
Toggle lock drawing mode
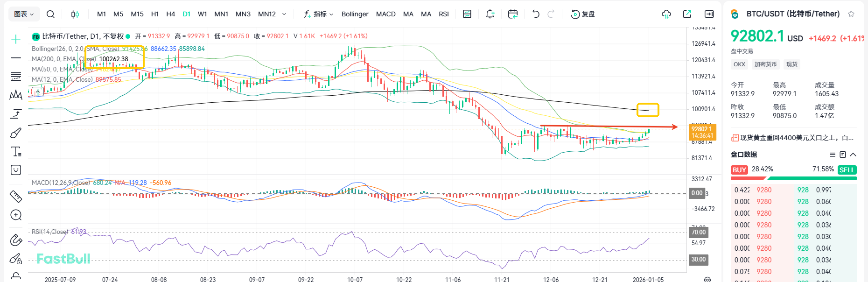click(x=16, y=259)
